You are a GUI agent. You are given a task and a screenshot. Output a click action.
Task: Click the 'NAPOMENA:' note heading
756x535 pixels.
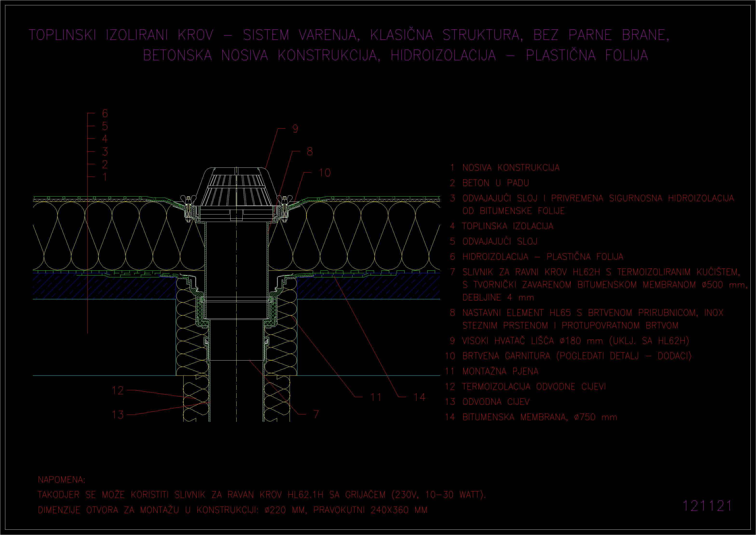(61, 480)
